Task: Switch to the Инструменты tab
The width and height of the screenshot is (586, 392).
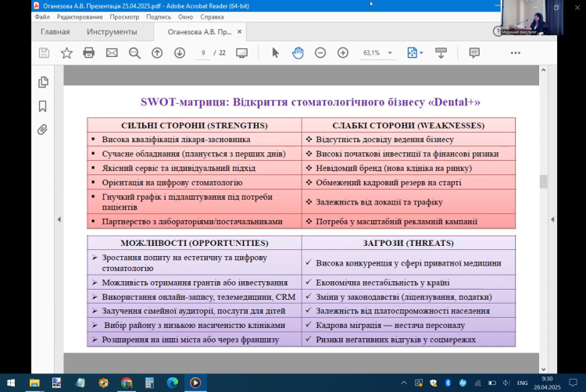Action: tap(112, 32)
